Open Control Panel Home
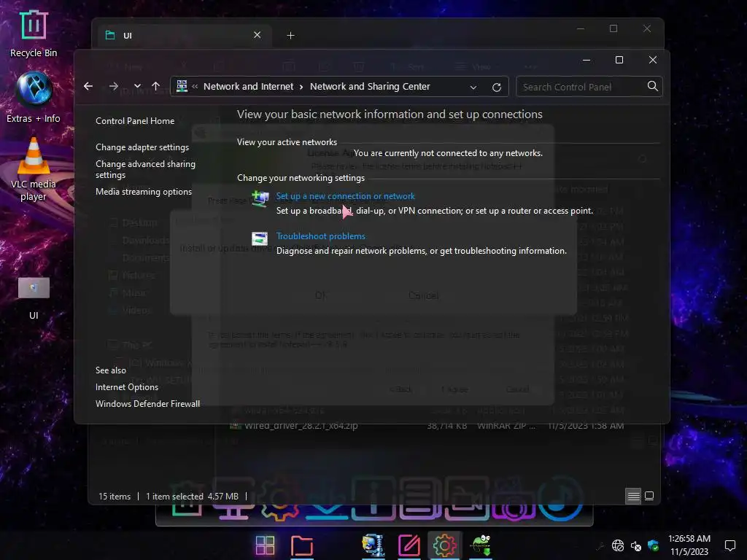747x560 pixels. tap(135, 121)
